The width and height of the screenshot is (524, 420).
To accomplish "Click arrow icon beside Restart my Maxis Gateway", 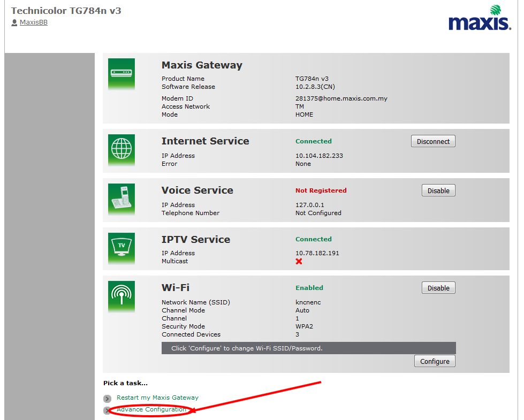I will coord(107,399).
